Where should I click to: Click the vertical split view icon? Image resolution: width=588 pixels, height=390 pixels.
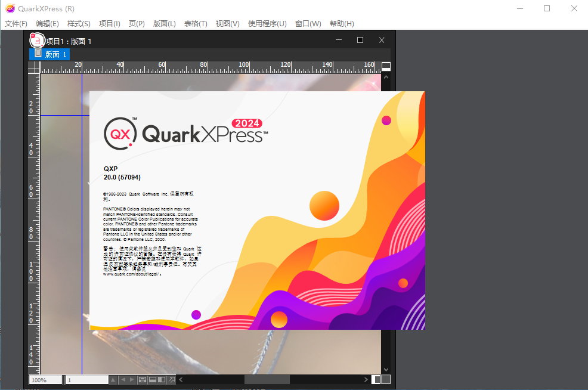point(162,380)
